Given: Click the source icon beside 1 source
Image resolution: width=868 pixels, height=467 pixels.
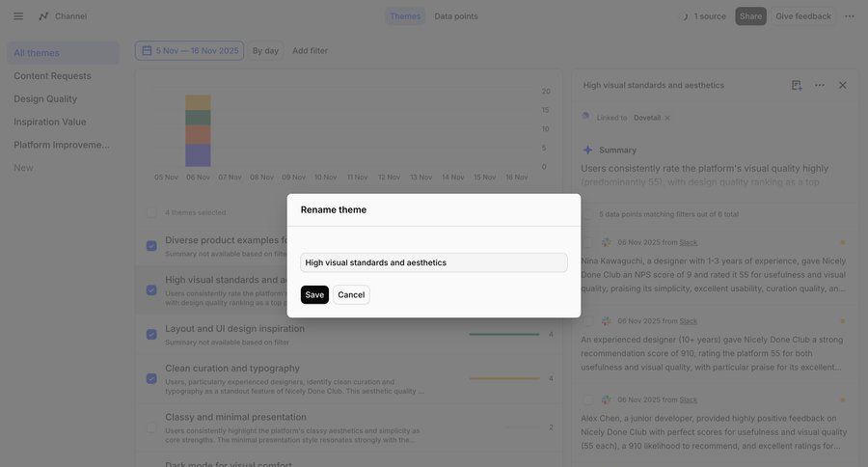Looking at the screenshot, I should (686, 16).
